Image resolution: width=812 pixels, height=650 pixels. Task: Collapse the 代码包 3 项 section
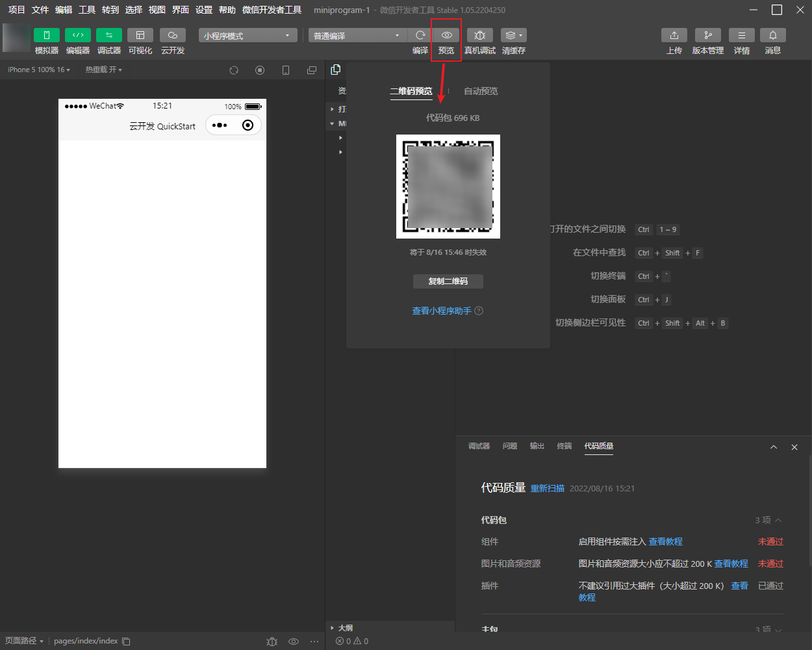click(x=768, y=520)
